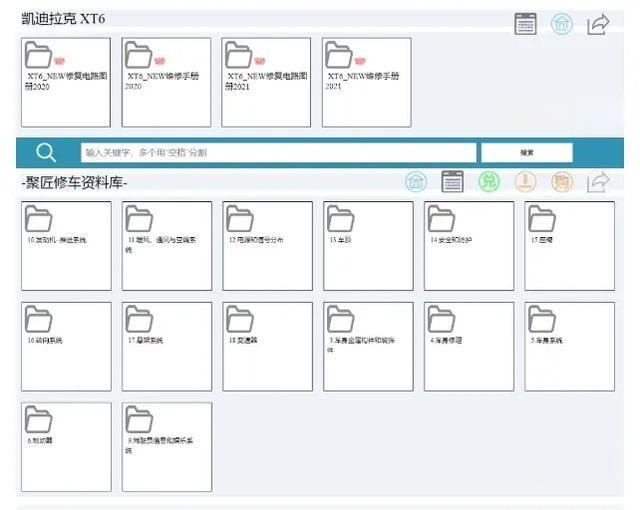The height and width of the screenshot is (510, 640).
Task: Open folder XT6_NEW维修手册 2020
Action: (x=166, y=82)
